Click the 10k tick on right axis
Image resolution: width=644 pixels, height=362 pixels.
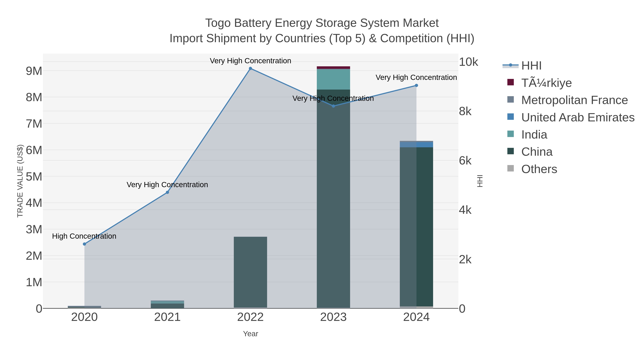click(x=469, y=62)
